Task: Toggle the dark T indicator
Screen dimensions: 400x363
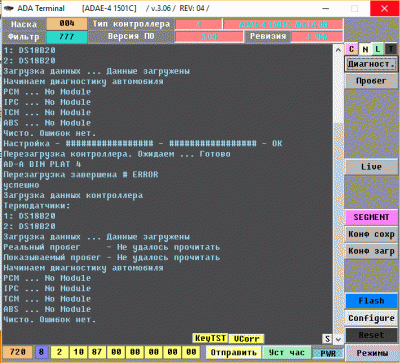Action: coord(391,49)
